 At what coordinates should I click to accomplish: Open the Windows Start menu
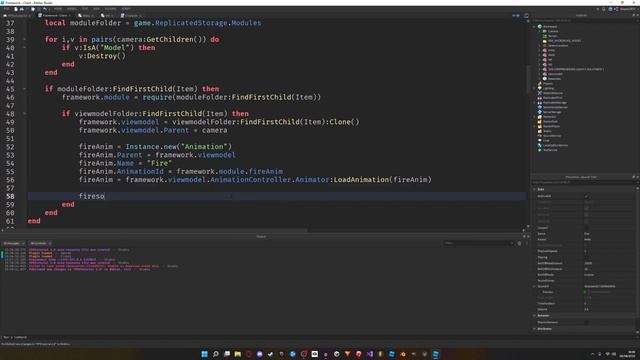(204, 354)
